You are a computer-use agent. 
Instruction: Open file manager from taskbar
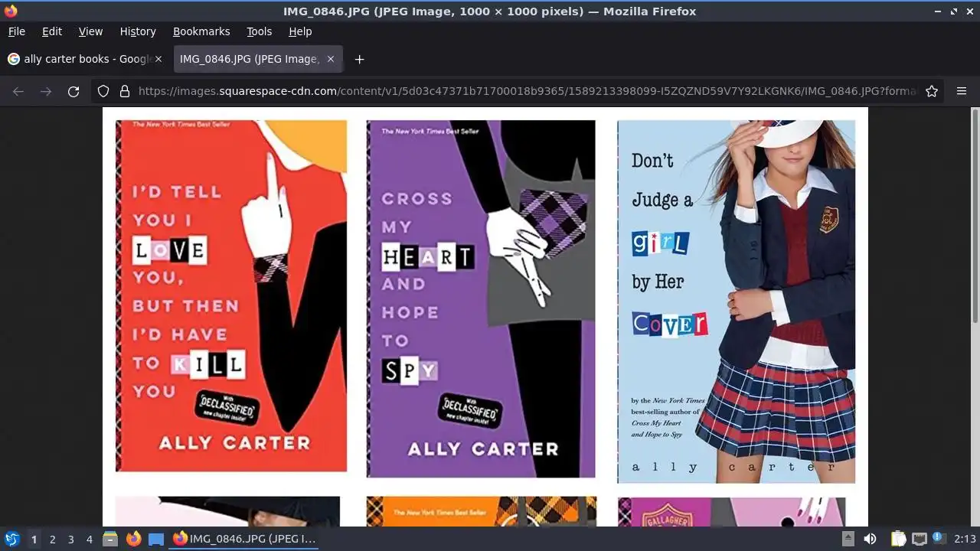109,539
